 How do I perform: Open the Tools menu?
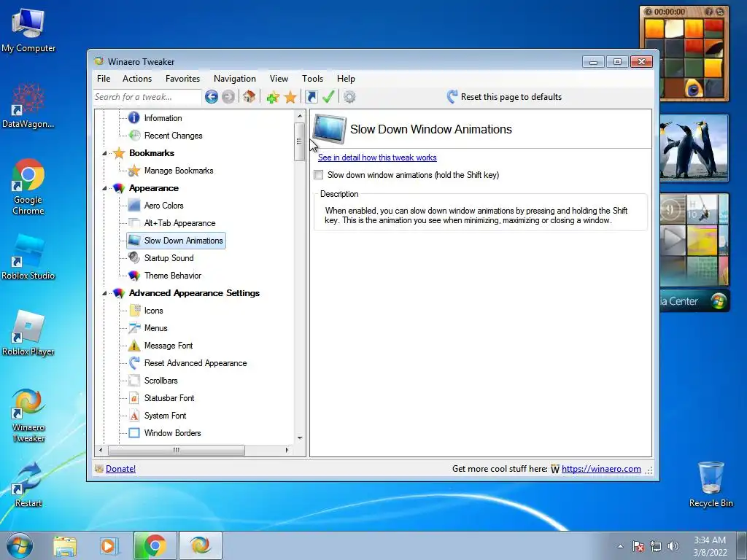(x=312, y=79)
